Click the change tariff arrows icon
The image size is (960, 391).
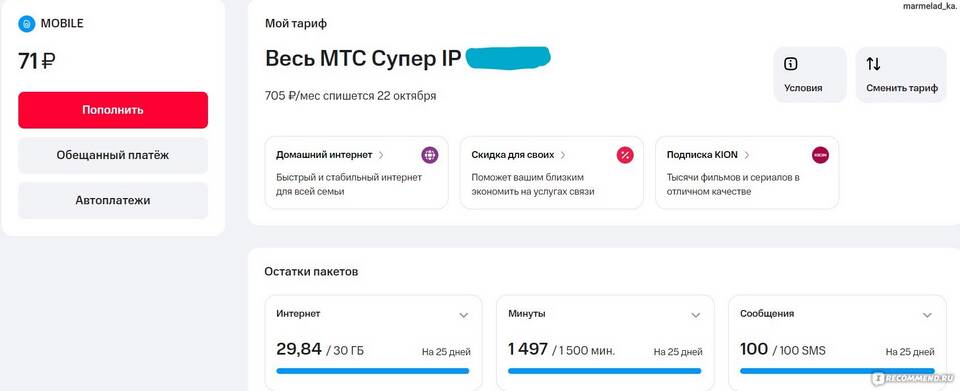click(873, 64)
